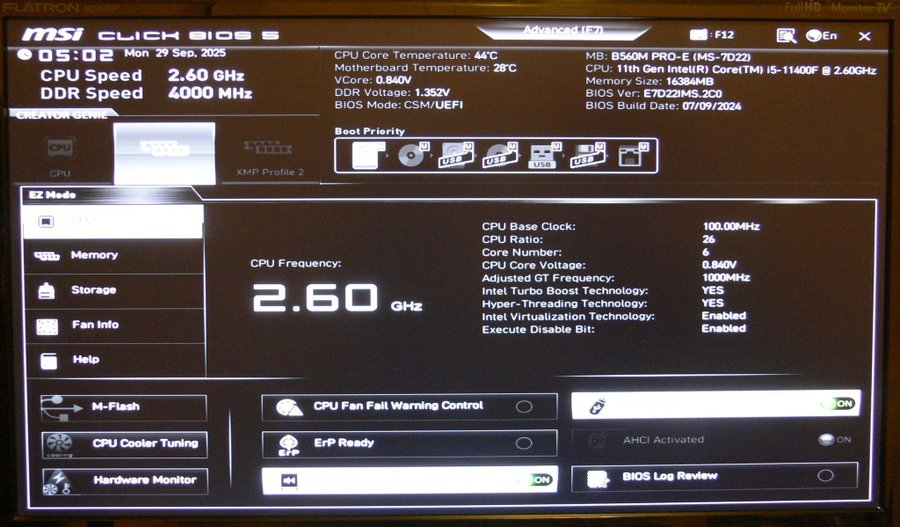Toggle the ErP Ready option

(523, 443)
